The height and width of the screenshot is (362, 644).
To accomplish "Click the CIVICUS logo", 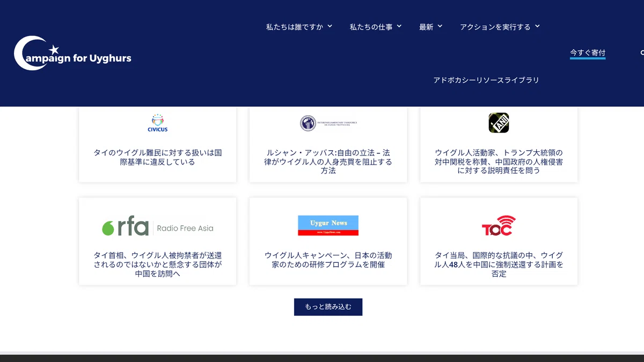I will coord(158,123).
